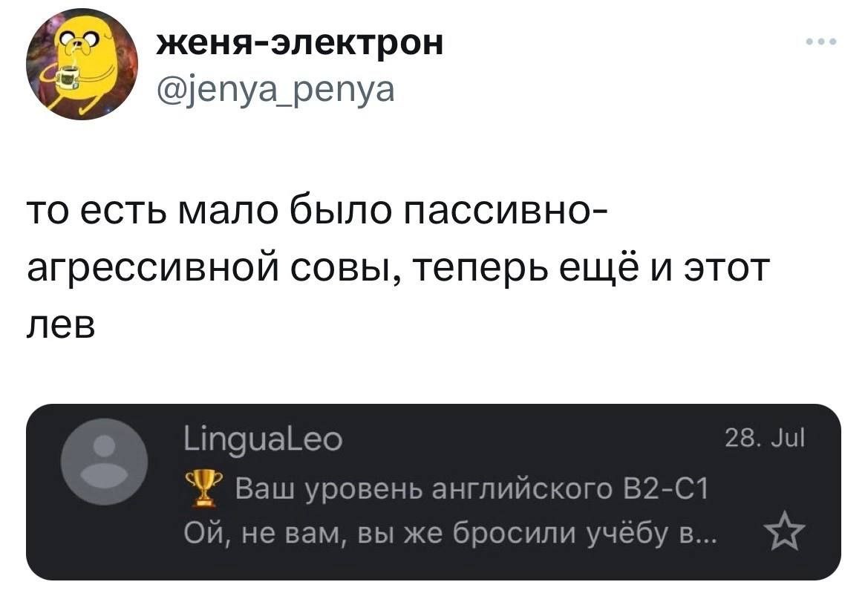
Task: Open the three-dot more options menu
Action: (823, 42)
